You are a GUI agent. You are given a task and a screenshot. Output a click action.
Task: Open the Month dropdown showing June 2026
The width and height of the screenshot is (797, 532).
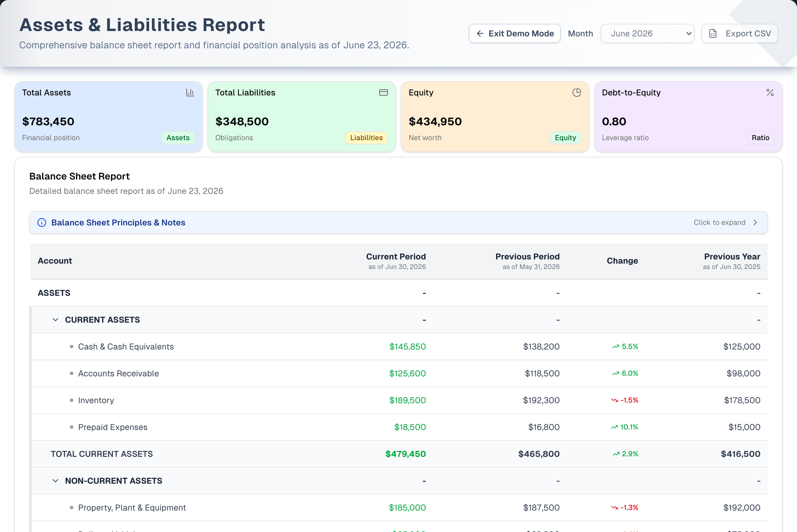point(647,33)
